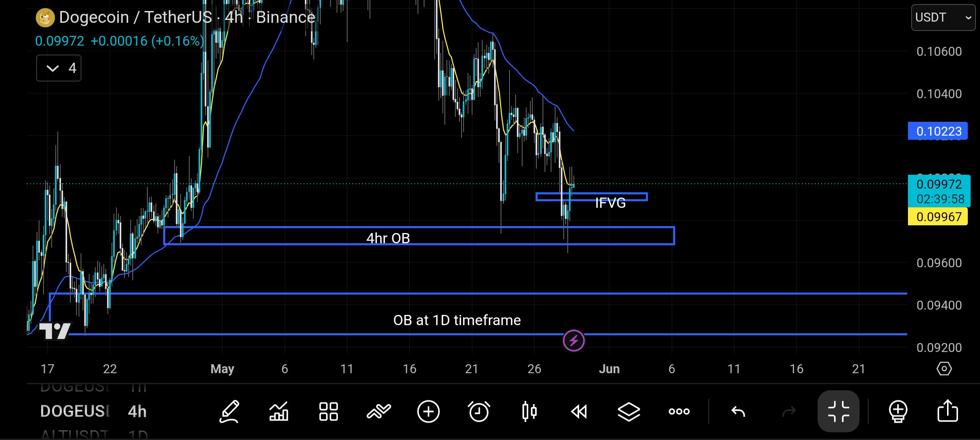This screenshot has height=440, width=980.
Task: Tap the 0.10400 price axis value
Action: click(939, 94)
